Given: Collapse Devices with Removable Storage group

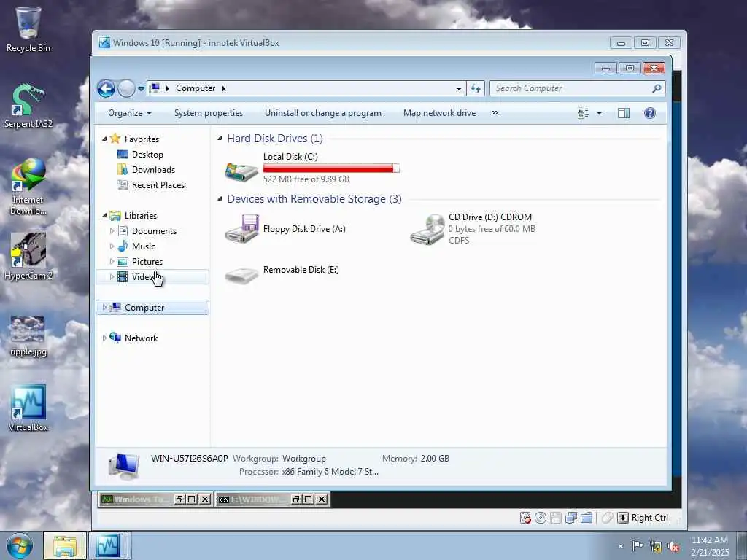Looking at the screenshot, I should (x=220, y=198).
